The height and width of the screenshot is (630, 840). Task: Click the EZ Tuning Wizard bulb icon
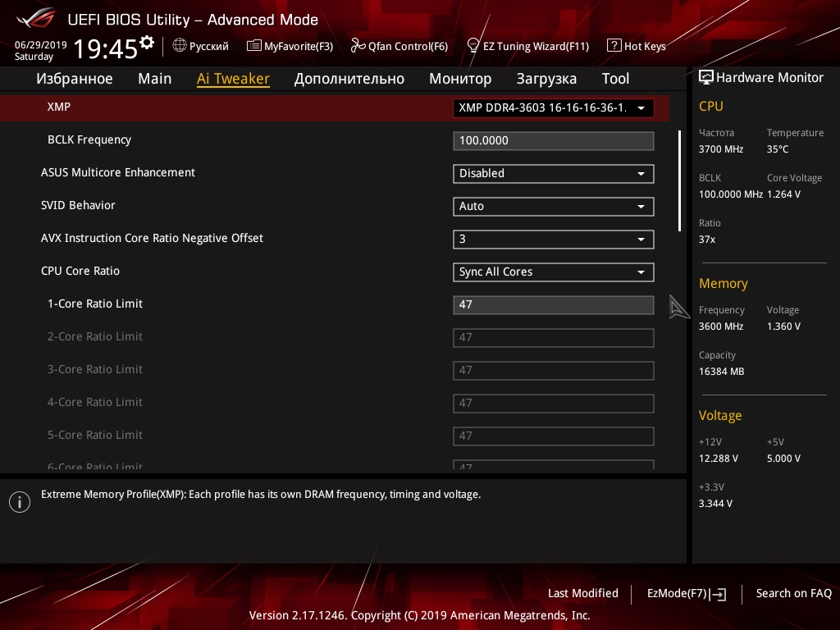pos(473,46)
